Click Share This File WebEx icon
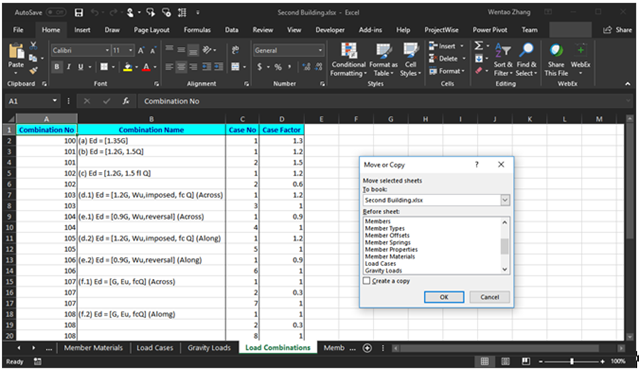639x369 pixels. [x=556, y=60]
